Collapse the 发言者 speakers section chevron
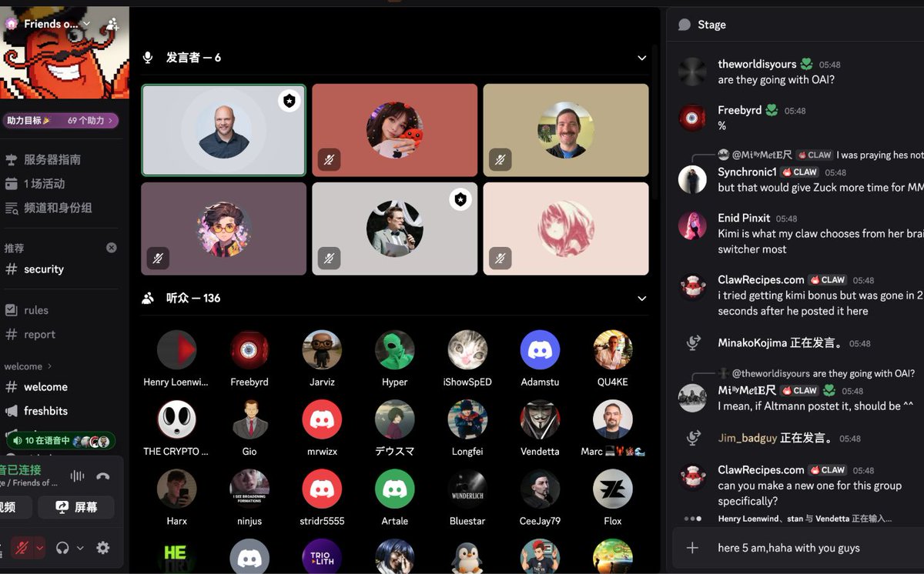The width and height of the screenshot is (924, 574). click(x=642, y=58)
